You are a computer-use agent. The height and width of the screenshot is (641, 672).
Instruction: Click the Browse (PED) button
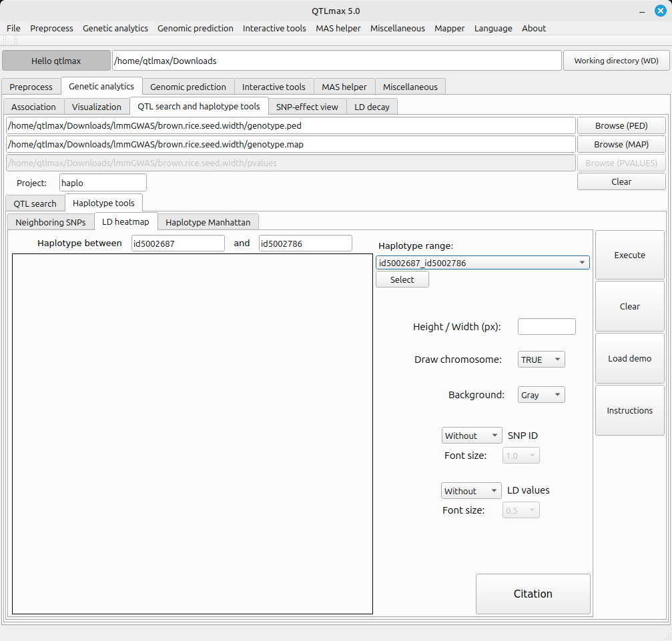621,125
